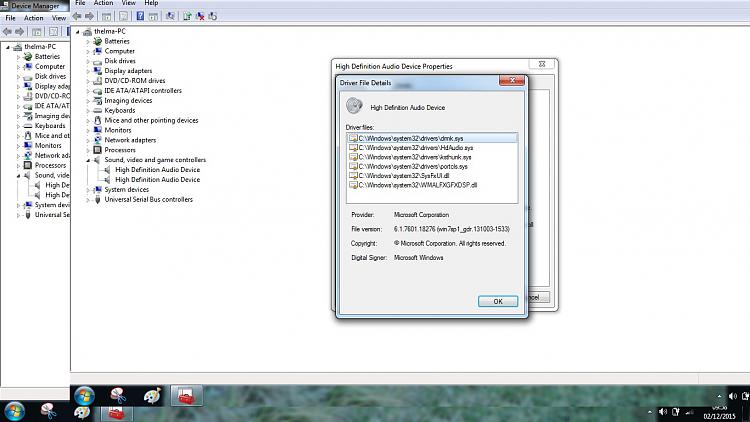Expand Processors node in main window tree

(x=88, y=150)
